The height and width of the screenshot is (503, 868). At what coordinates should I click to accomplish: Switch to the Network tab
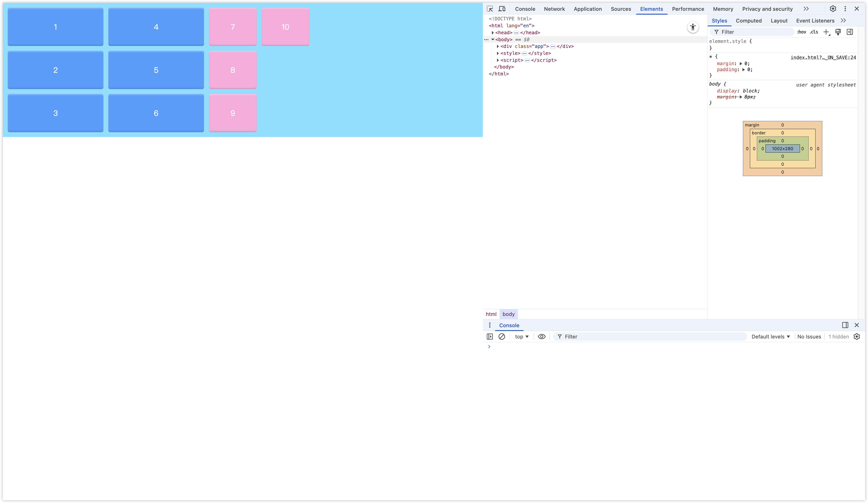pos(554,9)
